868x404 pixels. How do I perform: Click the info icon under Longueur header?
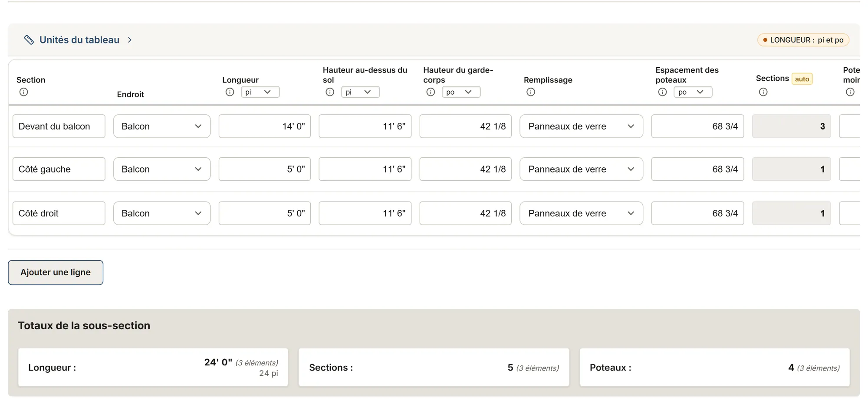pos(230,92)
